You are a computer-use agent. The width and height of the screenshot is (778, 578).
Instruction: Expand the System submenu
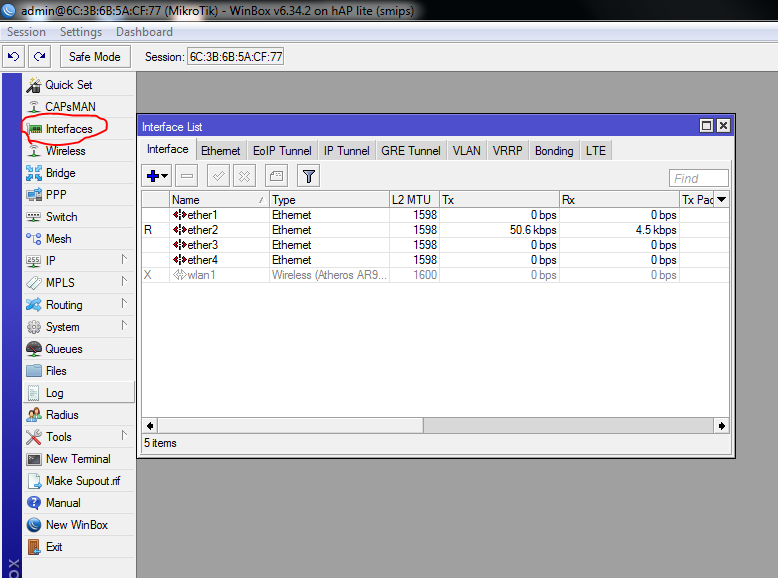(x=124, y=325)
